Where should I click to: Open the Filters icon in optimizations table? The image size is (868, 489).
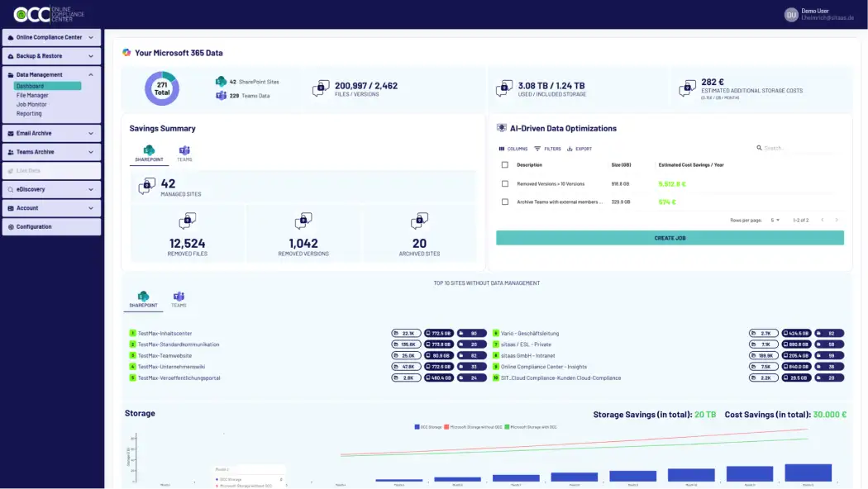click(537, 149)
